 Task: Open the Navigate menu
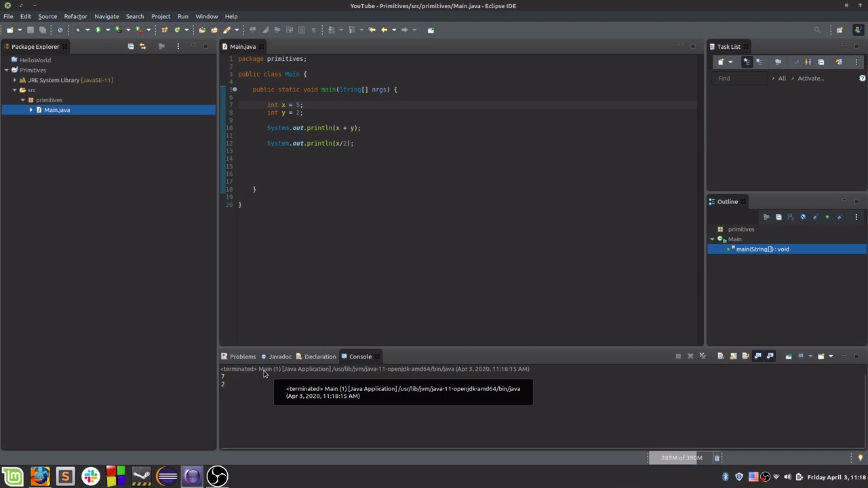pyautogui.click(x=106, y=16)
